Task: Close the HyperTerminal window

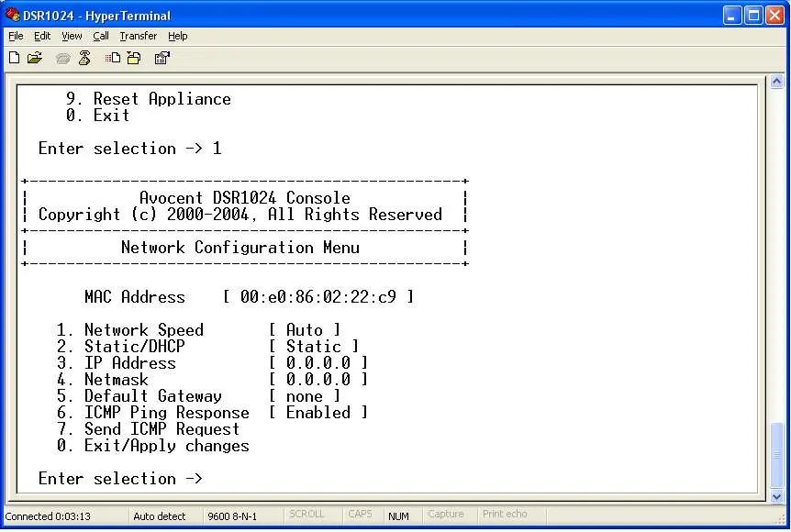Action: click(x=774, y=15)
